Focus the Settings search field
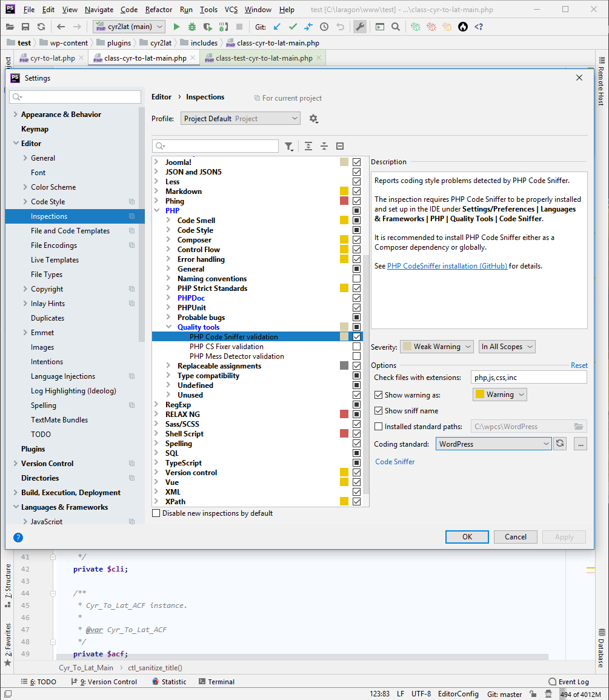609x700 pixels. point(75,97)
